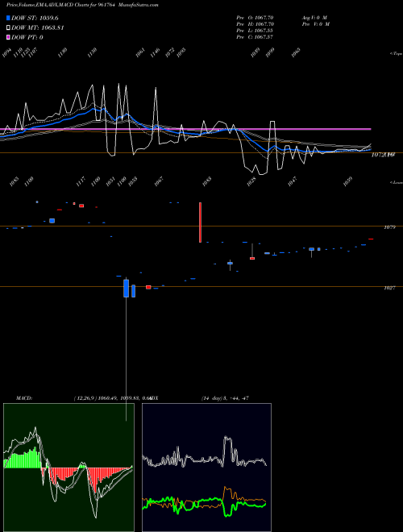Click the chart title for 961764
The width and height of the screenshot is (403, 532).
tap(60, 5)
